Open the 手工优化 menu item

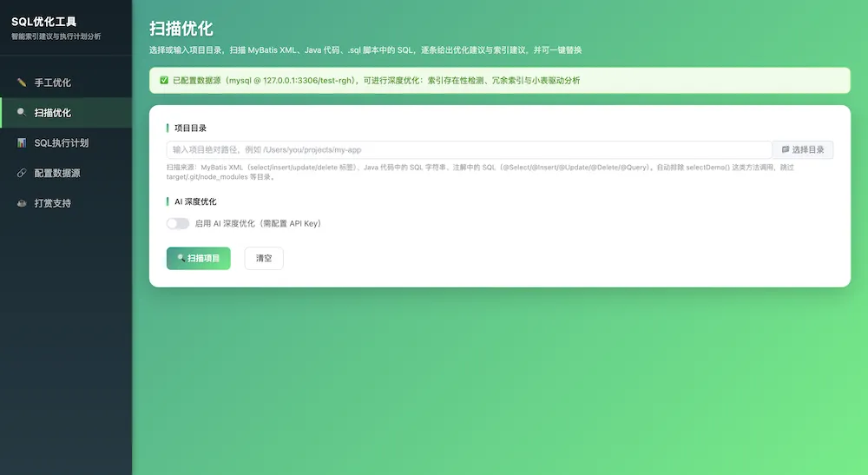[66, 82]
